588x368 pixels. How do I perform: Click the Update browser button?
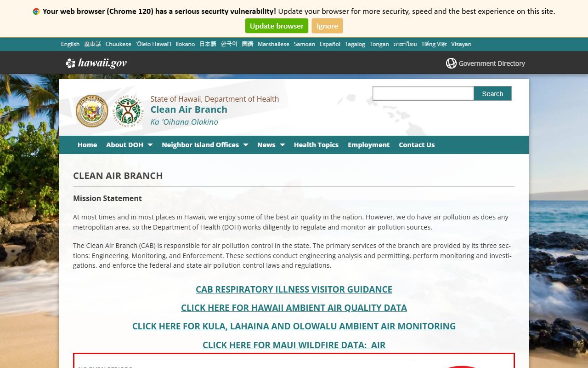(x=277, y=26)
